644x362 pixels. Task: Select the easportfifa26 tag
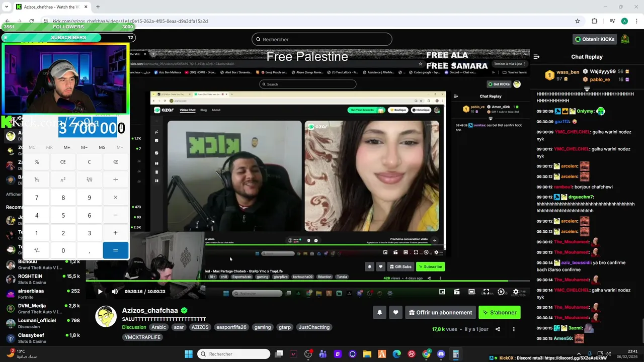pyautogui.click(x=231, y=327)
